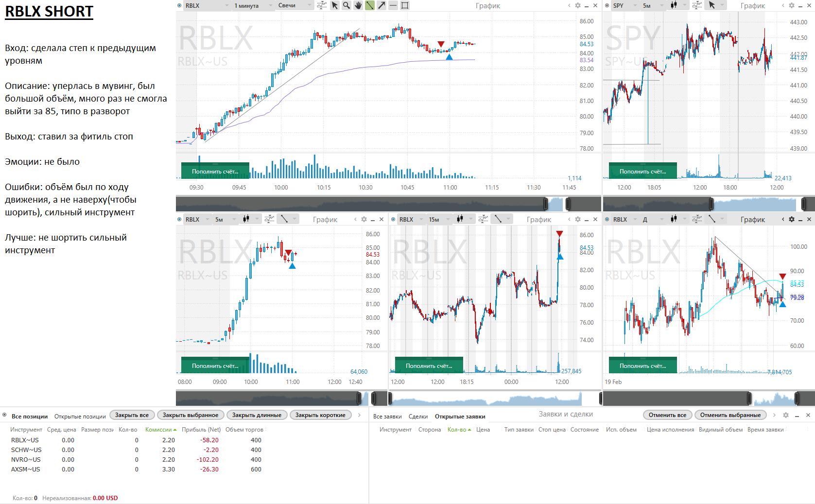815x504 pixels.
Task: Select the horizontal line drawing tool
Action: click(393, 5)
